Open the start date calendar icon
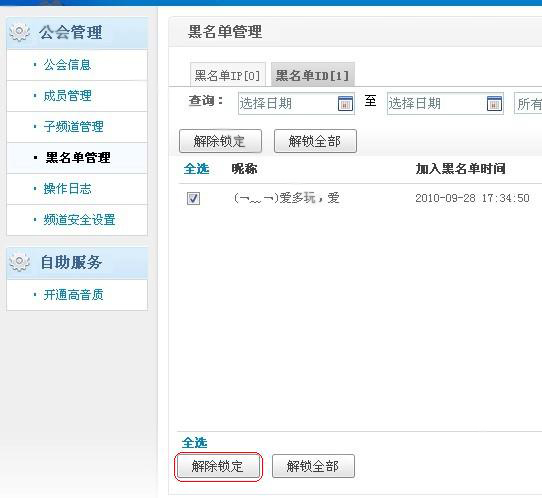 click(345, 103)
